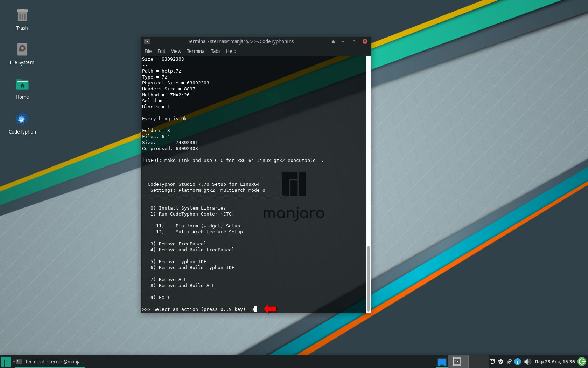588x368 pixels.
Task: Click the 'Folders: 3' line
Action: pyautogui.click(x=156, y=130)
